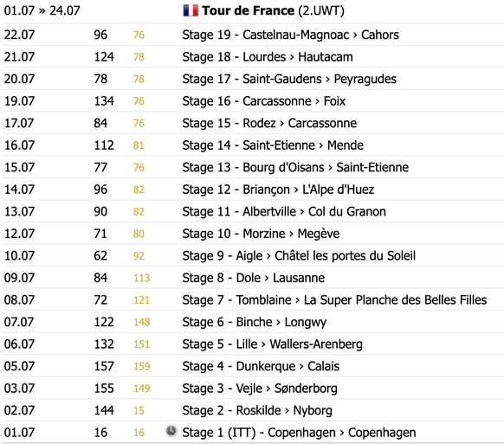
Task: Open Stage 10 Morzine to Megève
Action: [261, 234]
